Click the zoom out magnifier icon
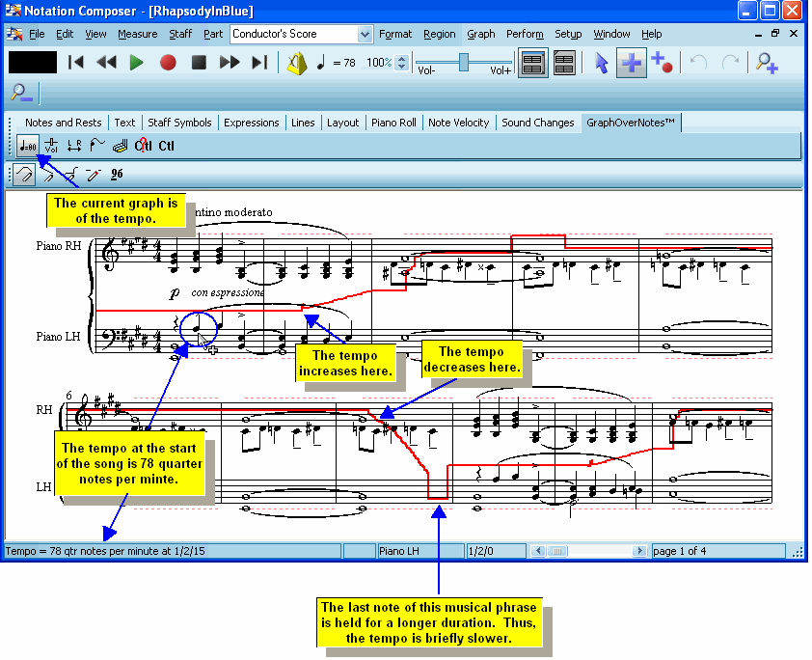This screenshot has width=812, height=660. pos(21,93)
